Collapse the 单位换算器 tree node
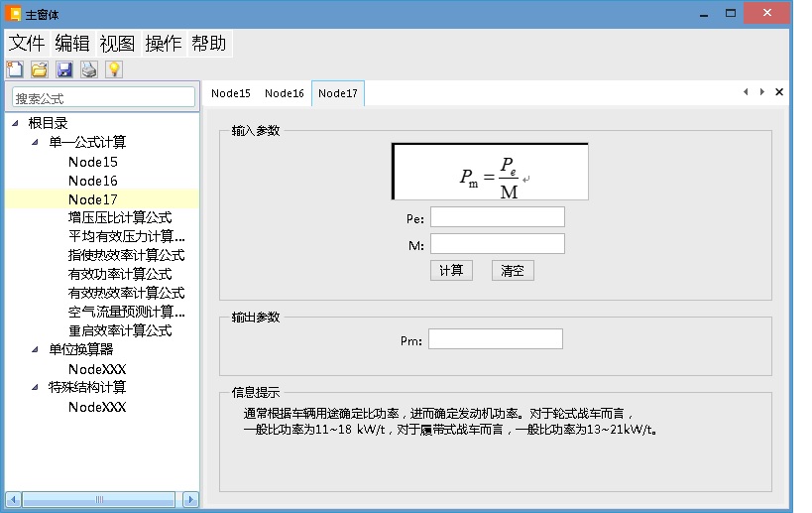Image resolution: width=812 pixels, height=513 pixels. click(x=35, y=349)
